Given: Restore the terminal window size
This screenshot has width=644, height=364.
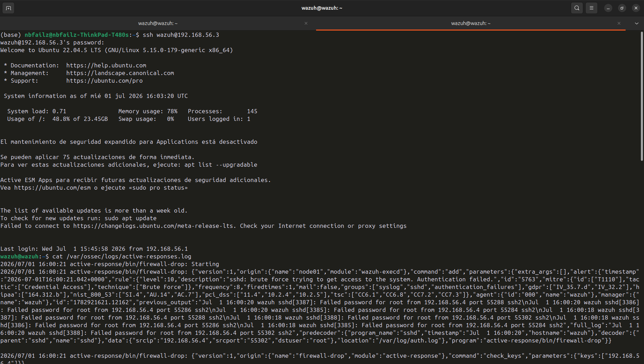Looking at the screenshot, I should pyautogui.click(x=622, y=8).
